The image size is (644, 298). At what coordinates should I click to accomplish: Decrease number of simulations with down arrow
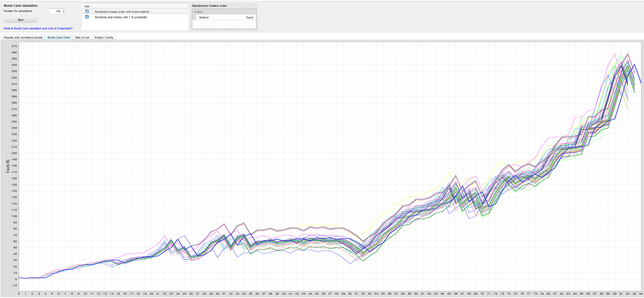coord(64,12)
